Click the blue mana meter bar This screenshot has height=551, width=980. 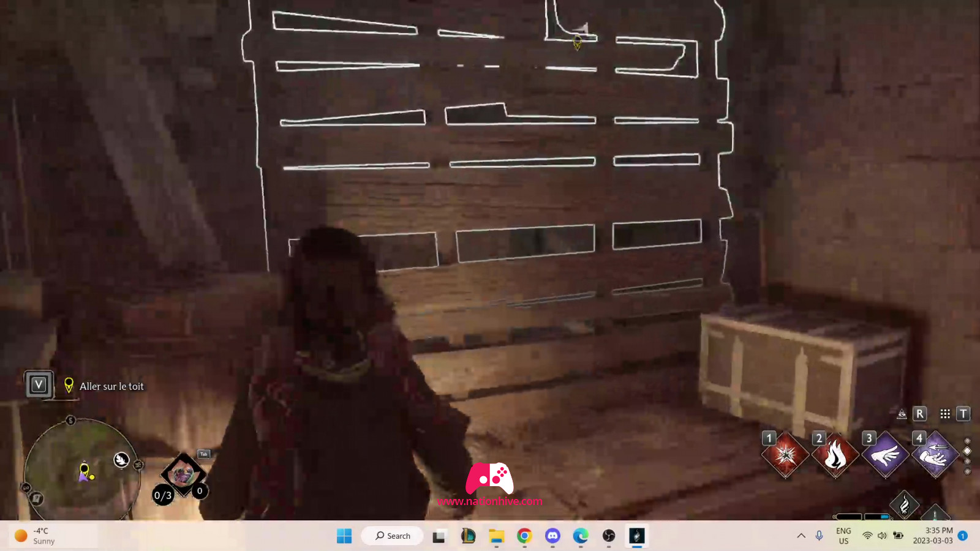pos(877,517)
